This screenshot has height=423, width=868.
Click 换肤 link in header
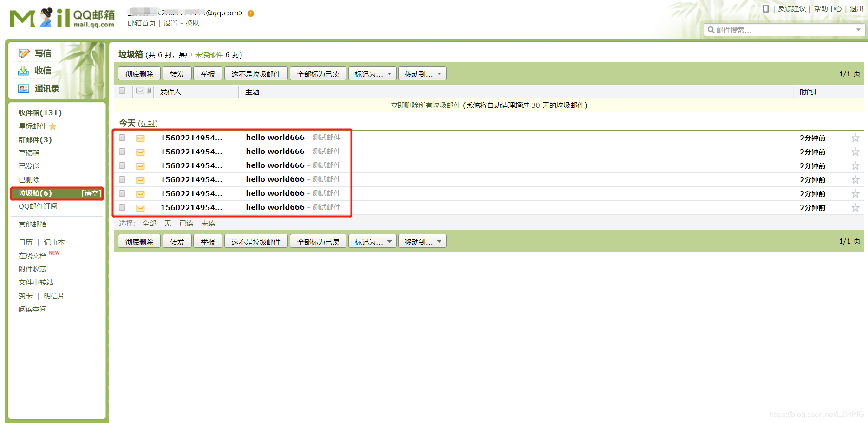pyautogui.click(x=192, y=23)
